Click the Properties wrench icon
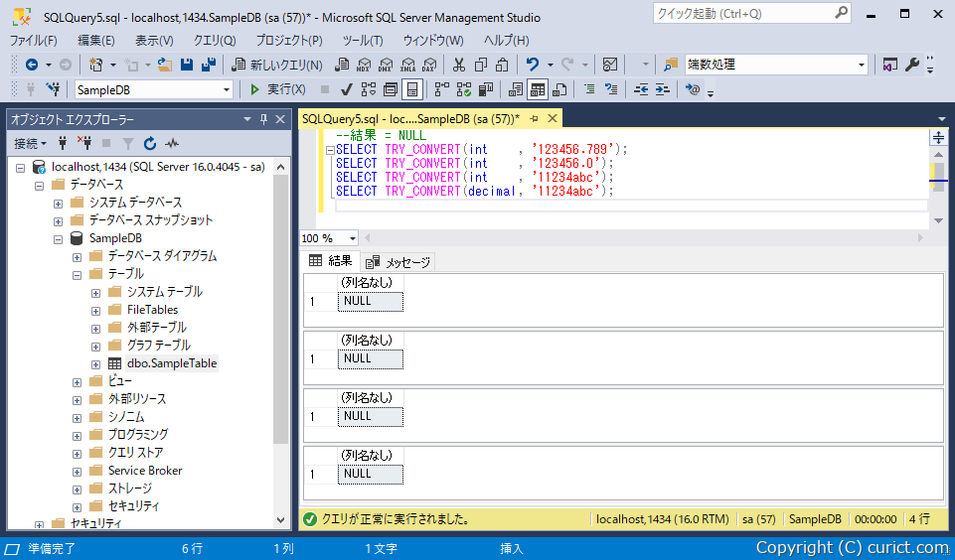The image size is (955, 560). [911, 65]
